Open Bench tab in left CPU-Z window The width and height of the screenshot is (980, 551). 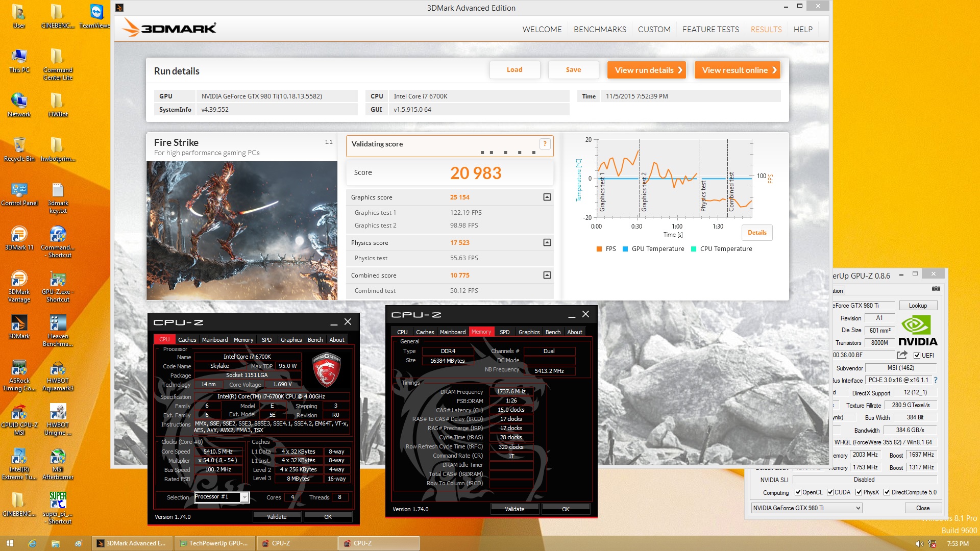(x=315, y=339)
